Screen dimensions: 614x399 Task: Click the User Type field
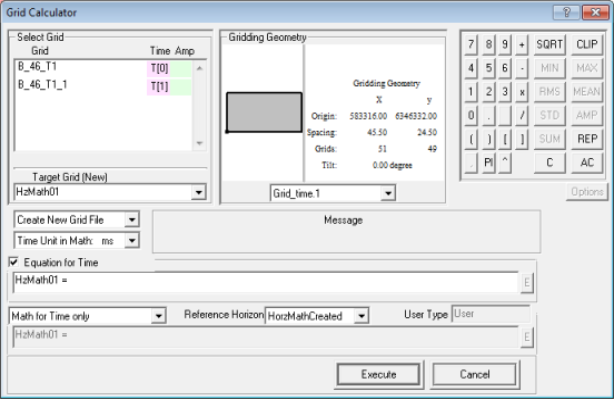tap(491, 314)
